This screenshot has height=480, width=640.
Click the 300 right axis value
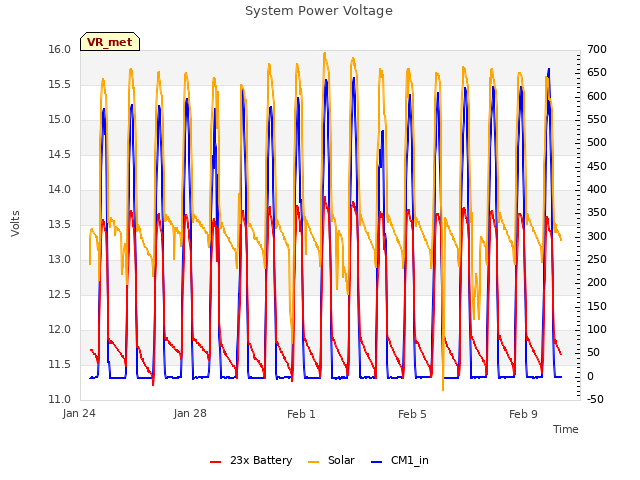pyautogui.click(x=597, y=236)
